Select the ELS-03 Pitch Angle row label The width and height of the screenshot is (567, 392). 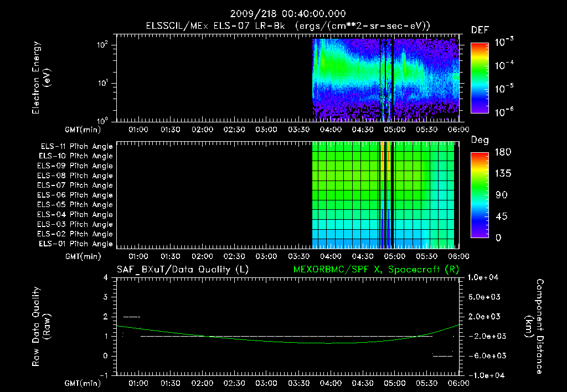click(75, 225)
